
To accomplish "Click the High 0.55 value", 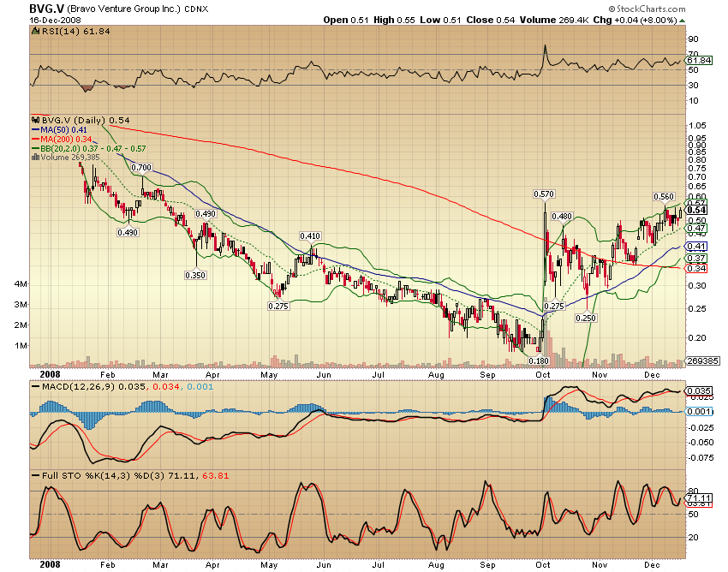I will (x=394, y=20).
